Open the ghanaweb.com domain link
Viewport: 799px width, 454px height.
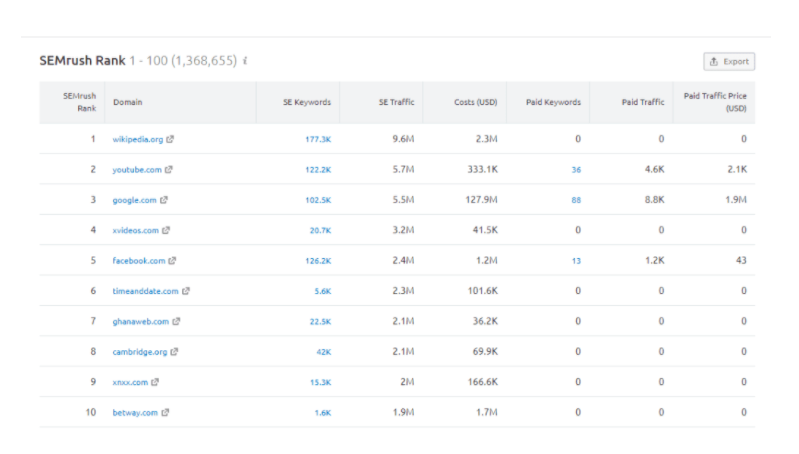pos(141,322)
